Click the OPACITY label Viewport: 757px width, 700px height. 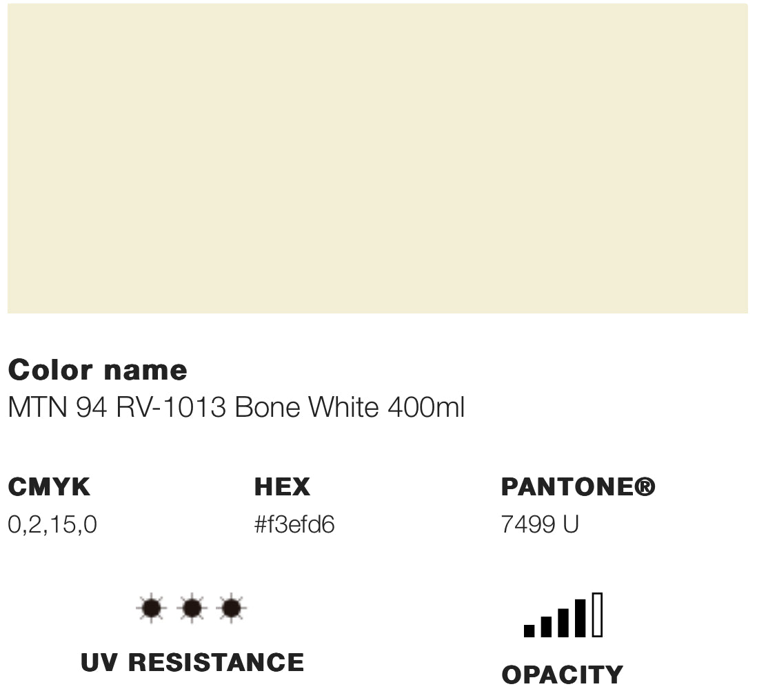[562, 675]
